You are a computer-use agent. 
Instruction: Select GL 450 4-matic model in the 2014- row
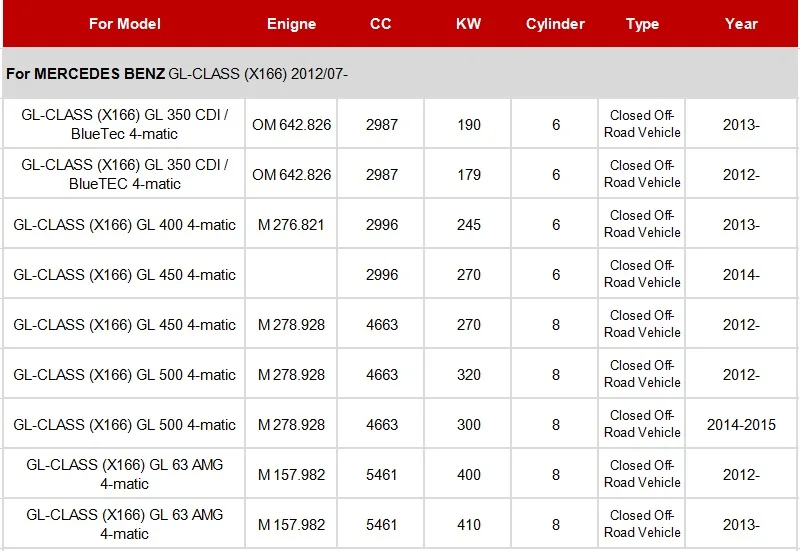pyautogui.click(x=124, y=274)
